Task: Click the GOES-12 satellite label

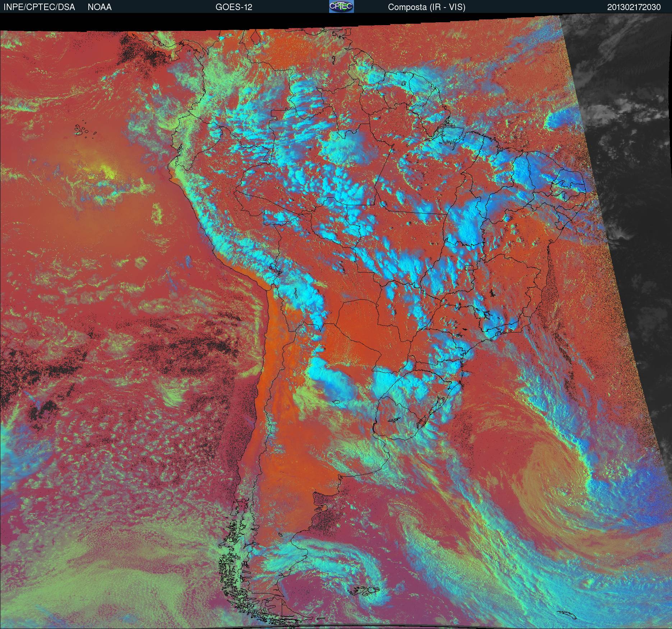Action: [234, 7]
